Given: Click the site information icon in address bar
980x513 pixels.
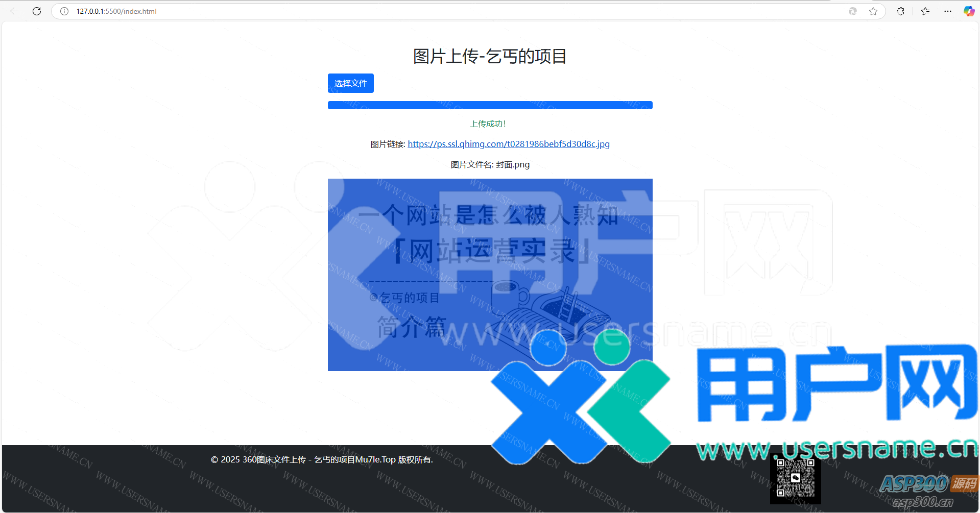Looking at the screenshot, I should coord(64,11).
